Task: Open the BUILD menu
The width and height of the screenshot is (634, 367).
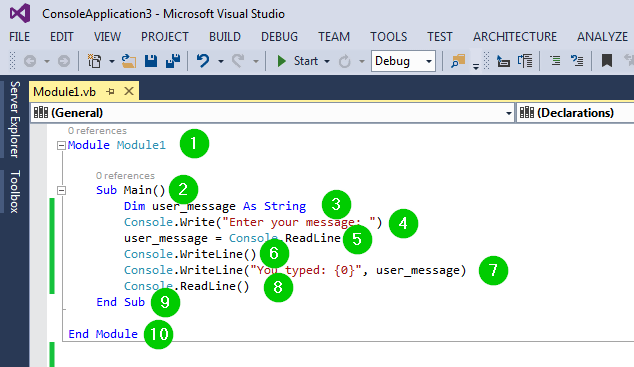Action: click(225, 37)
